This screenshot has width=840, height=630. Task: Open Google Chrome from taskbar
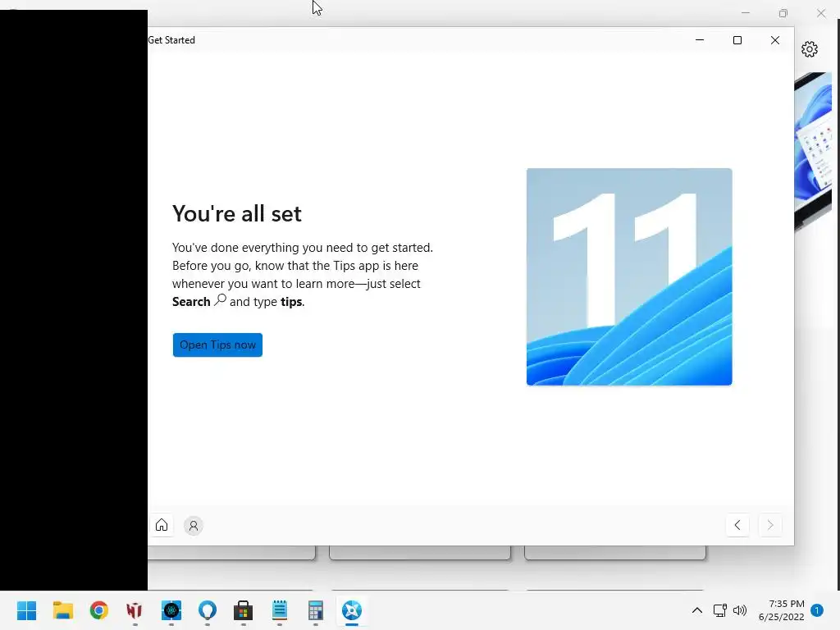click(99, 610)
